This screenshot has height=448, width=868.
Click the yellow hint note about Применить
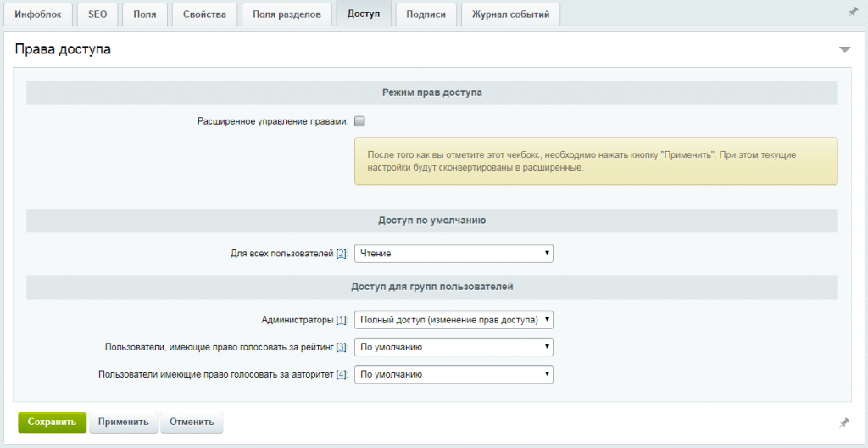(x=596, y=161)
